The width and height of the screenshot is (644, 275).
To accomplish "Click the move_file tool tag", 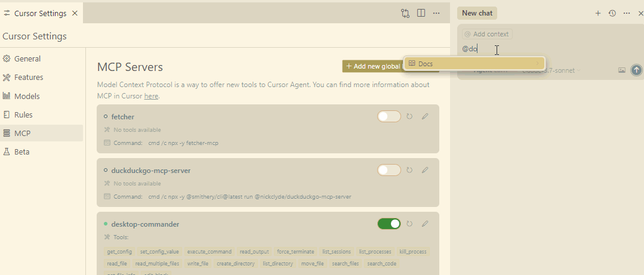I will (313, 264).
